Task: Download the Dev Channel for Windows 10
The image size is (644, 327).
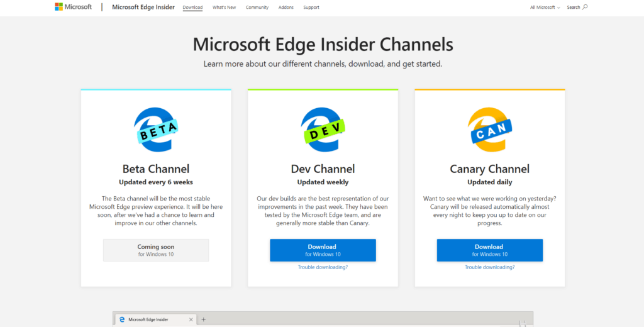Action: coord(323,250)
